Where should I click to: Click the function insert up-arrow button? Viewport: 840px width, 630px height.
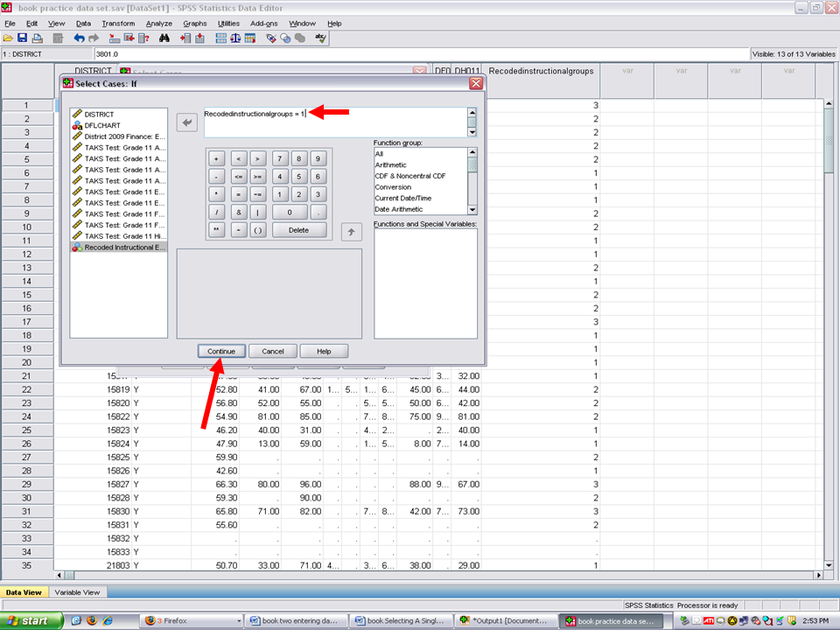pos(351,232)
